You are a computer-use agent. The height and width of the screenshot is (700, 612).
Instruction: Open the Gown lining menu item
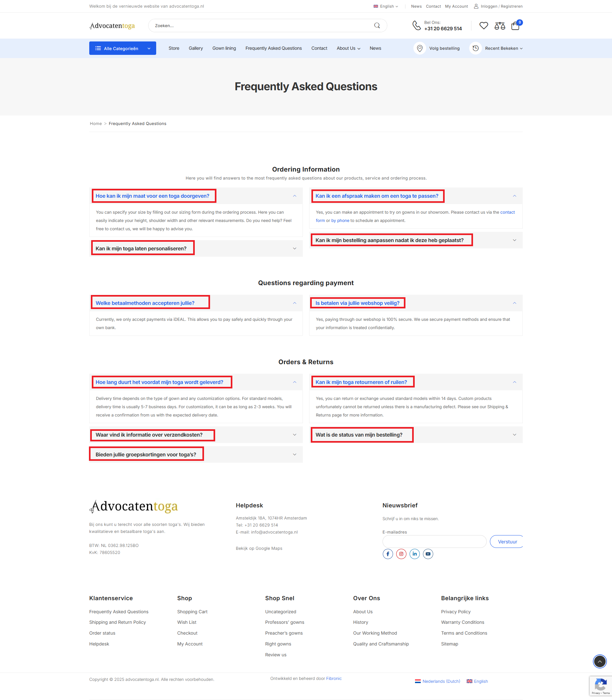pyautogui.click(x=224, y=48)
